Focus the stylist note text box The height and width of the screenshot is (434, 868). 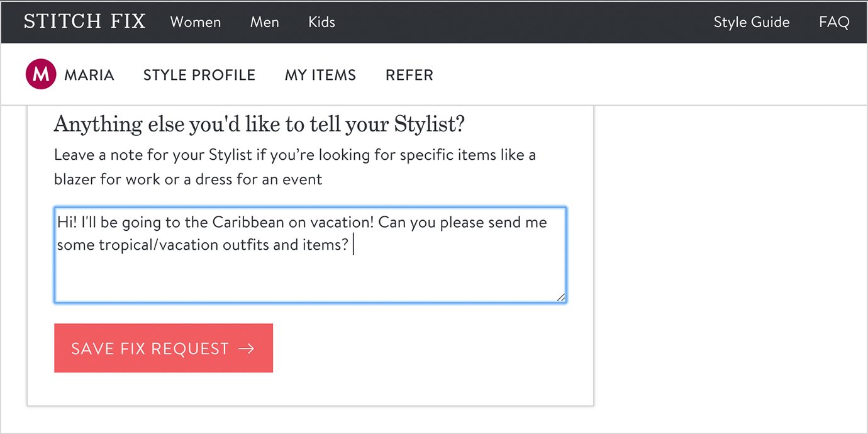pos(310,255)
